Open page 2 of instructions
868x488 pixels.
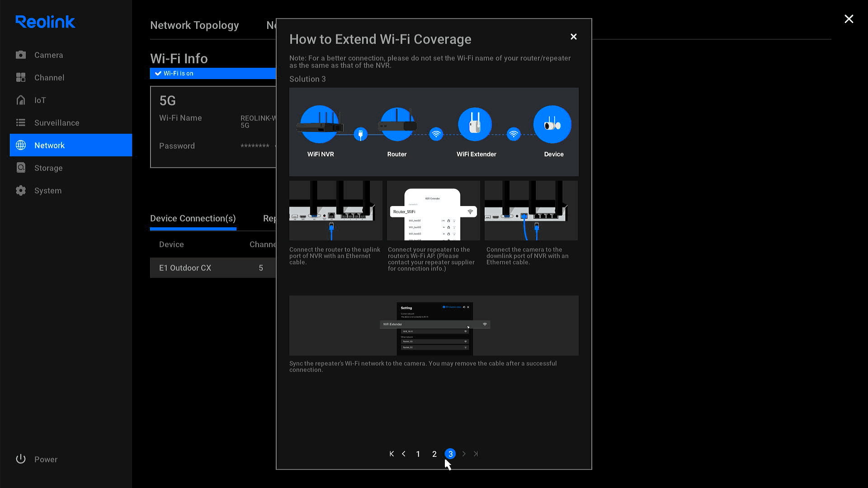click(x=434, y=454)
